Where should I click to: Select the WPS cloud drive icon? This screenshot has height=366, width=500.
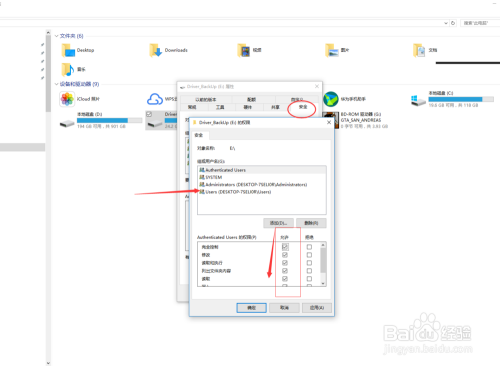(x=155, y=99)
